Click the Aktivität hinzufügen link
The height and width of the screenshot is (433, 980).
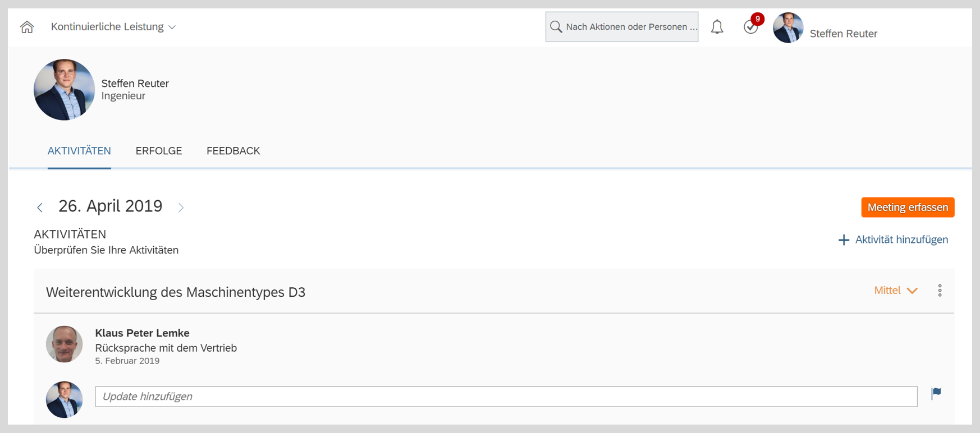click(x=901, y=239)
